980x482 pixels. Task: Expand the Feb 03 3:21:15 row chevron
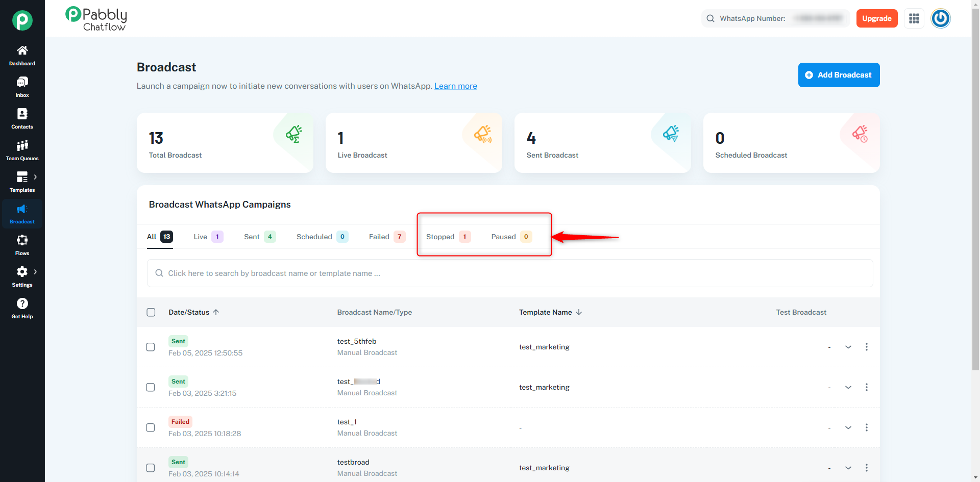(848, 387)
